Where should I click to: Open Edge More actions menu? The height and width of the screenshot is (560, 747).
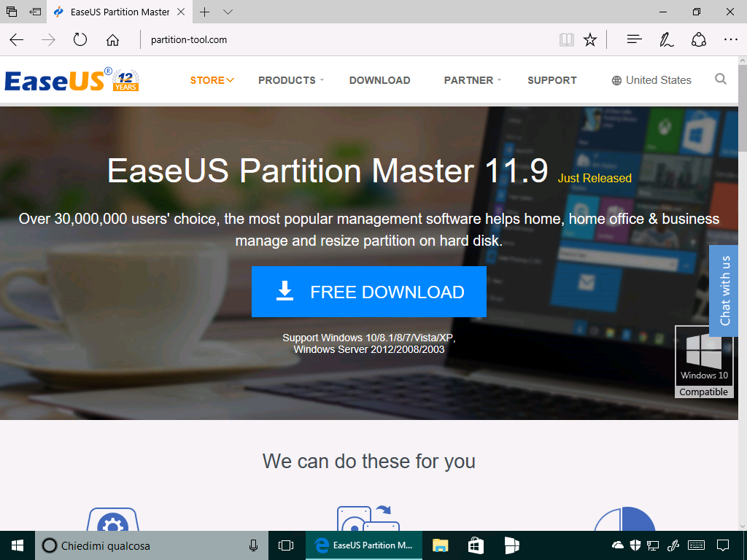pyautogui.click(x=730, y=39)
